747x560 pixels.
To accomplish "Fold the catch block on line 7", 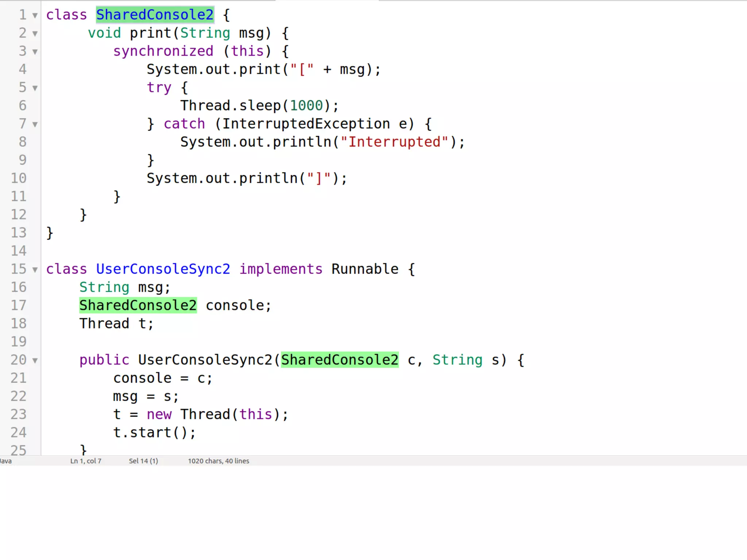I will coord(35,125).
